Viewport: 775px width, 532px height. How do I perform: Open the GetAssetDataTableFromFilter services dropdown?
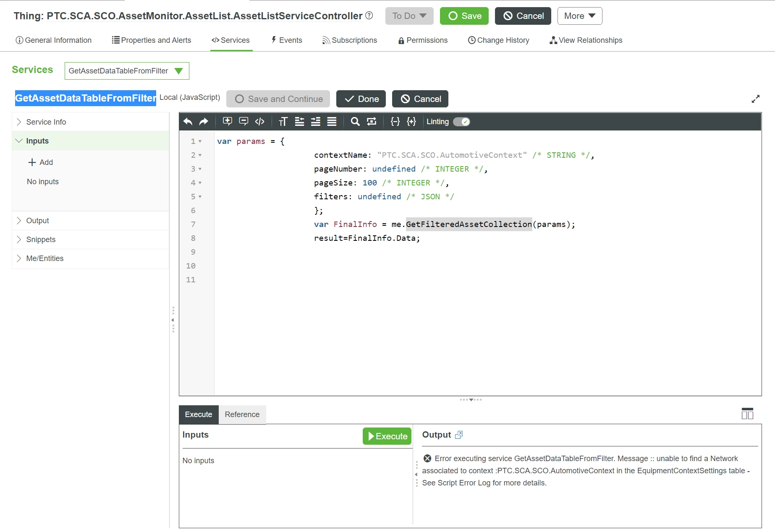127,71
